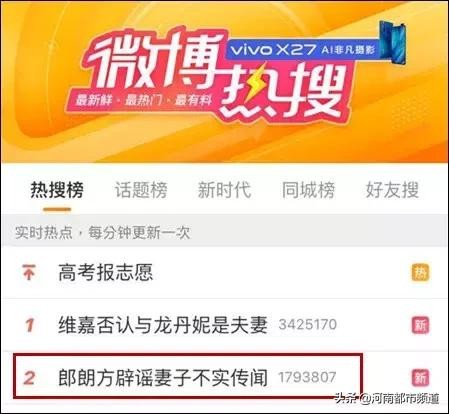The height and width of the screenshot is (414, 449).
Task: Tap the 最新鲜·最热门·最有料 slogan ribbon
Action: tap(143, 100)
